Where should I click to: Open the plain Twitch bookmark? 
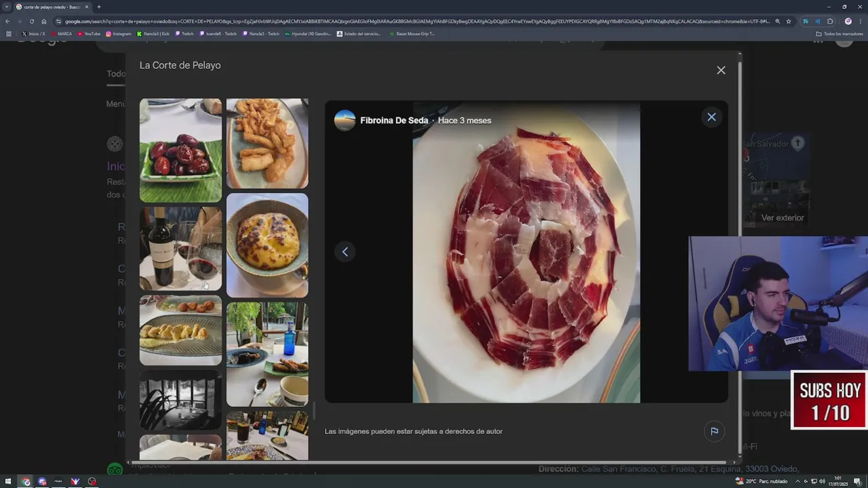click(x=184, y=33)
